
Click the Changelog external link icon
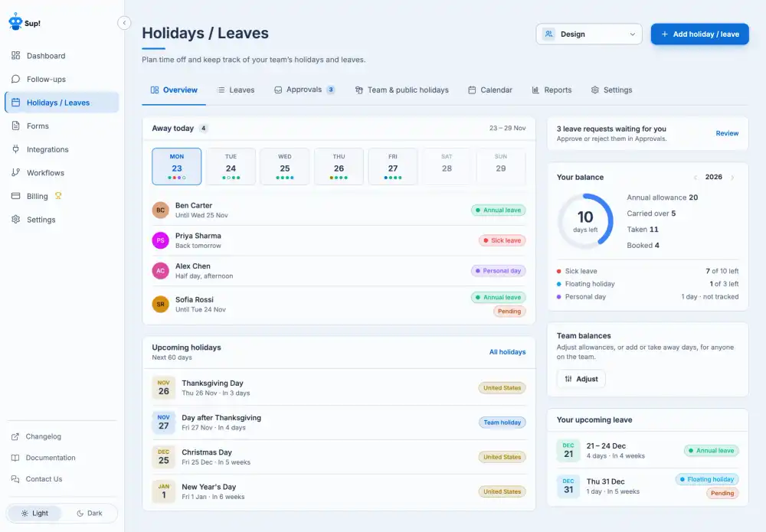pos(15,436)
